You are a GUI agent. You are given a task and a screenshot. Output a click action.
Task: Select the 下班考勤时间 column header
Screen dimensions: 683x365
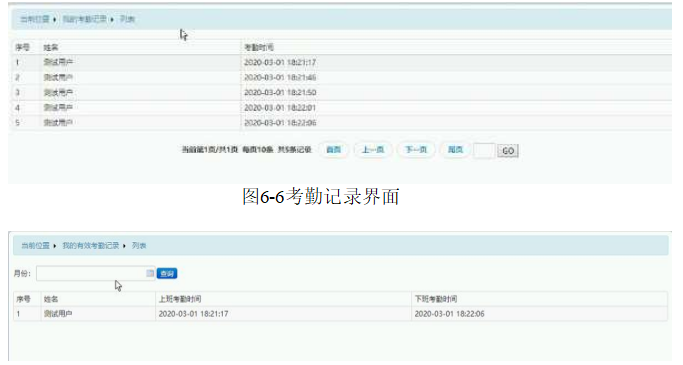436,299
